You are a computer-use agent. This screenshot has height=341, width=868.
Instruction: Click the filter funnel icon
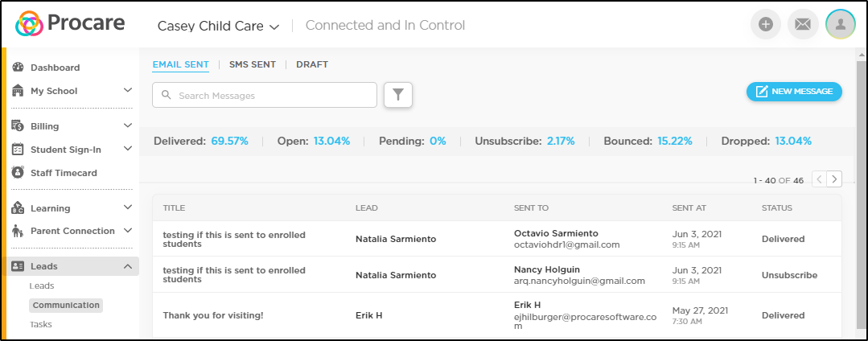click(x=398, y=95)
